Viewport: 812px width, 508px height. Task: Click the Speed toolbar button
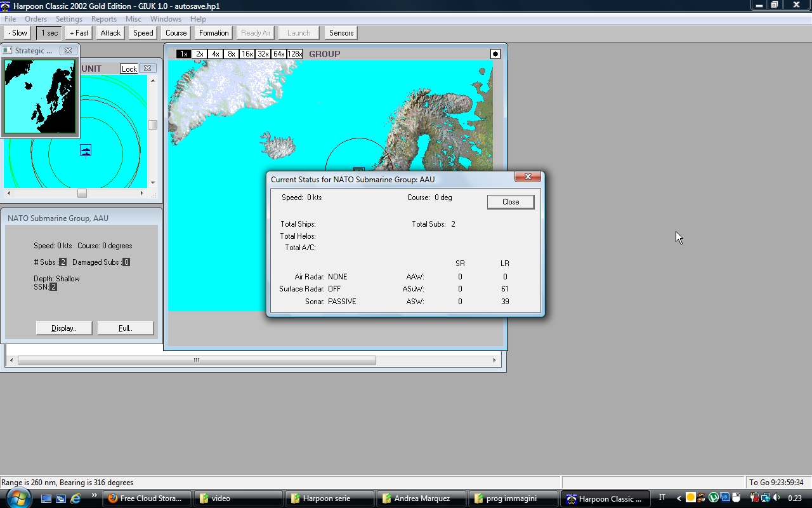(143, 33)
